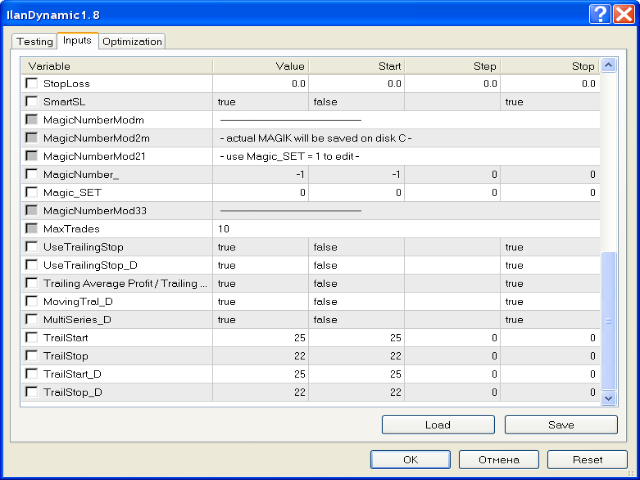The image size is (640, 480).
Task: Close the IlanDynamic1.8 dialog
Action: 624,14
